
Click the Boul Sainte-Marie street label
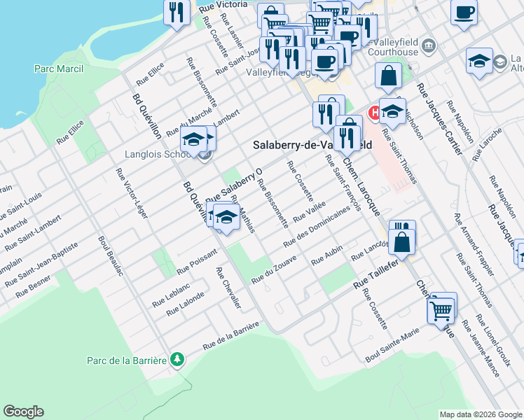pyautogui.click(x=392, y=346)
